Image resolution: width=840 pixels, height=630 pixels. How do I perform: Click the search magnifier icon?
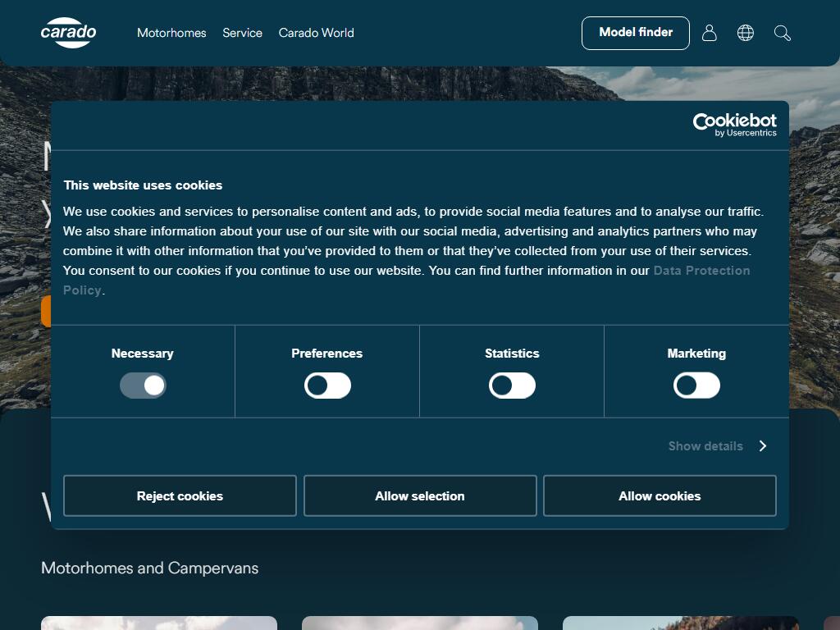(783, 33)
